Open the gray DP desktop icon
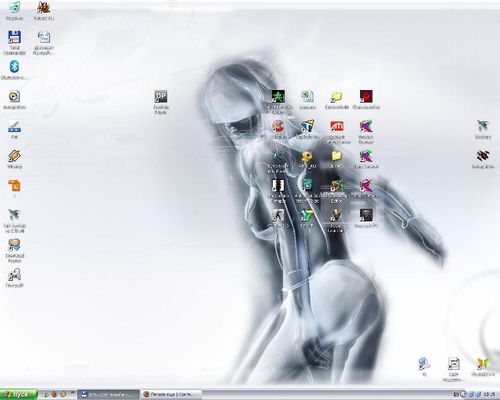Image resolution: width=500 pixels, height=400 pixels. 161,97
